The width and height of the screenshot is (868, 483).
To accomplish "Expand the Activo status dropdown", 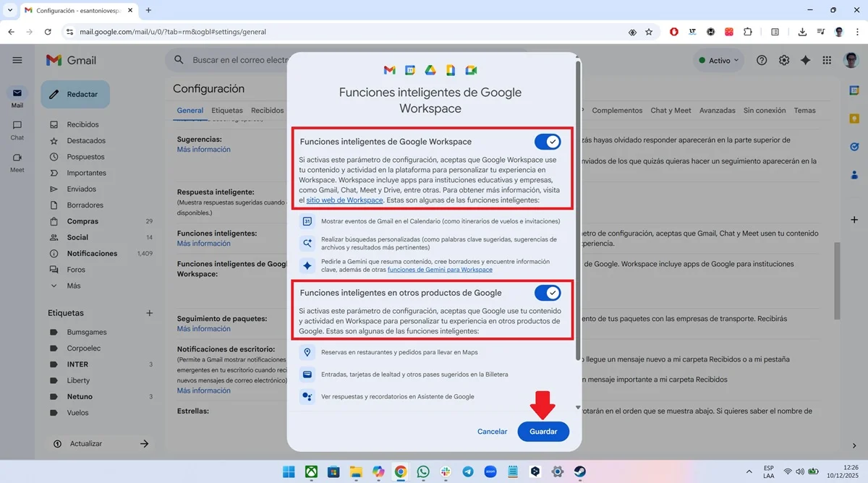I will click(x=718, y=61).
